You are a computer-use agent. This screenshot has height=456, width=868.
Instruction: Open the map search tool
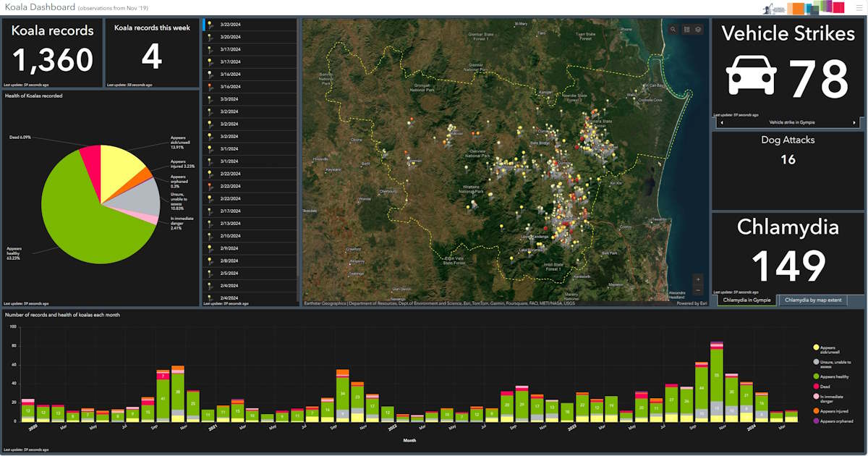pyautogui.click(x=673, y=30)
